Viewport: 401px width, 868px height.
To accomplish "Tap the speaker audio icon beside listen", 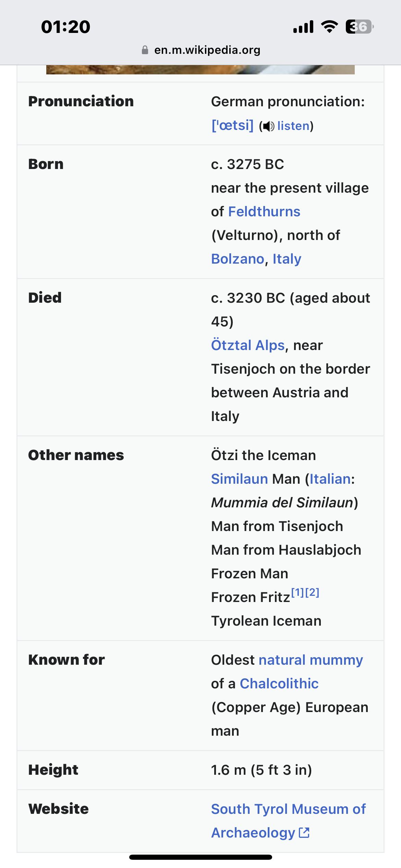I will click(x=269, y=126).
